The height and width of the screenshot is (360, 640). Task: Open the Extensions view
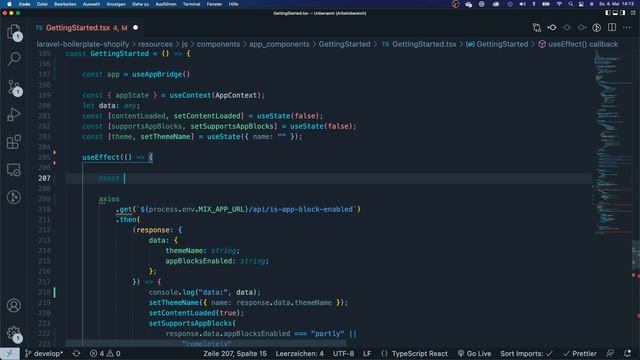(x=14, y=142)
